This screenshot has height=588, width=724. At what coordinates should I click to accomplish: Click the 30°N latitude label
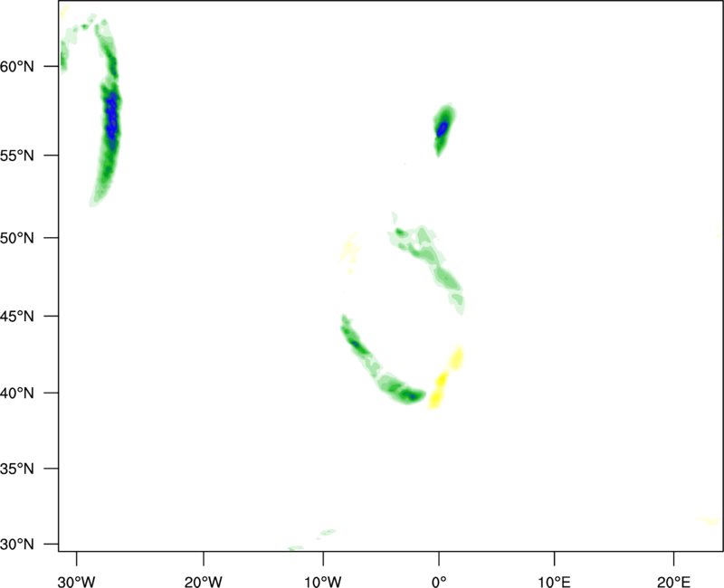pos(17,545)
